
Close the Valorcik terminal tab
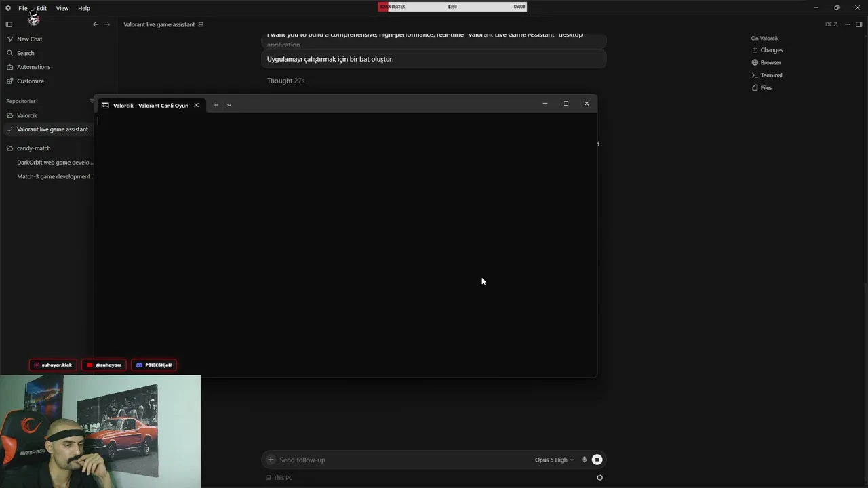(197, 105)
